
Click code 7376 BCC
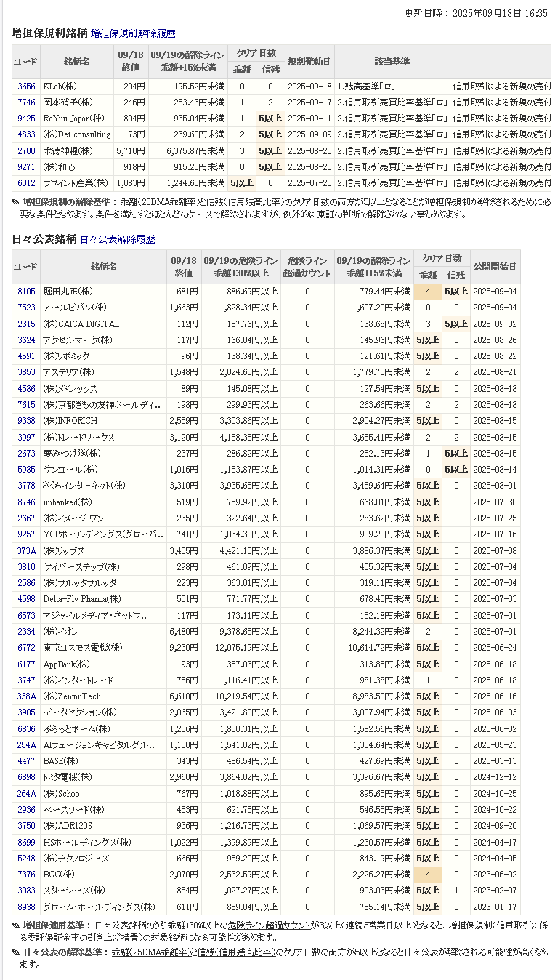click(x=26, y=875)
